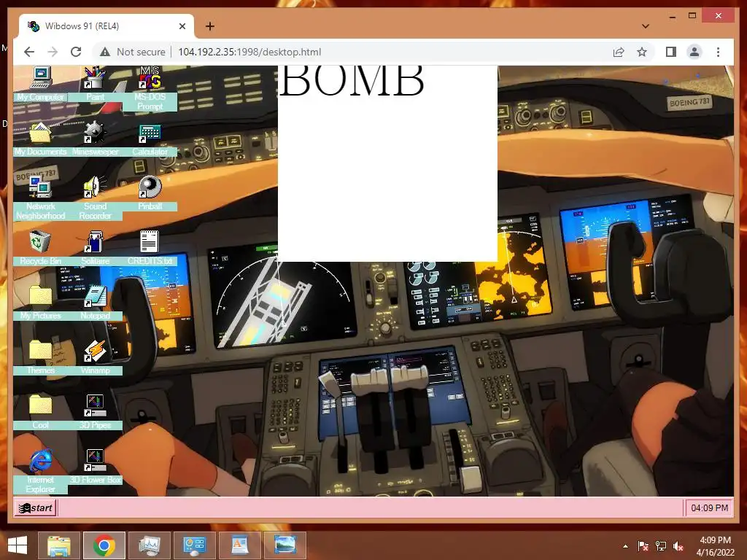Launch the Sound Recorder icon

pyautogui.click(x=96, y=187)
